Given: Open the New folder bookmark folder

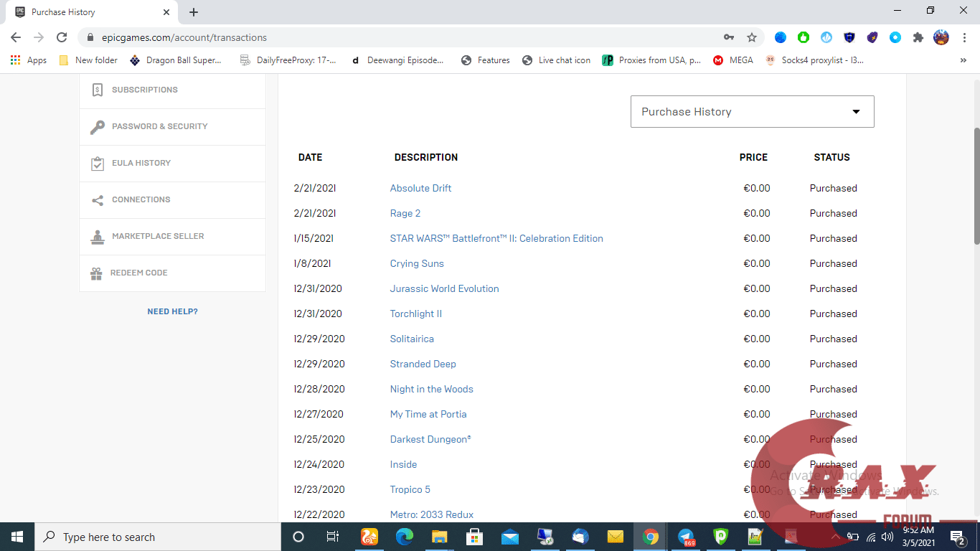Looking at the screenshot, I should (x=88, y=60).
